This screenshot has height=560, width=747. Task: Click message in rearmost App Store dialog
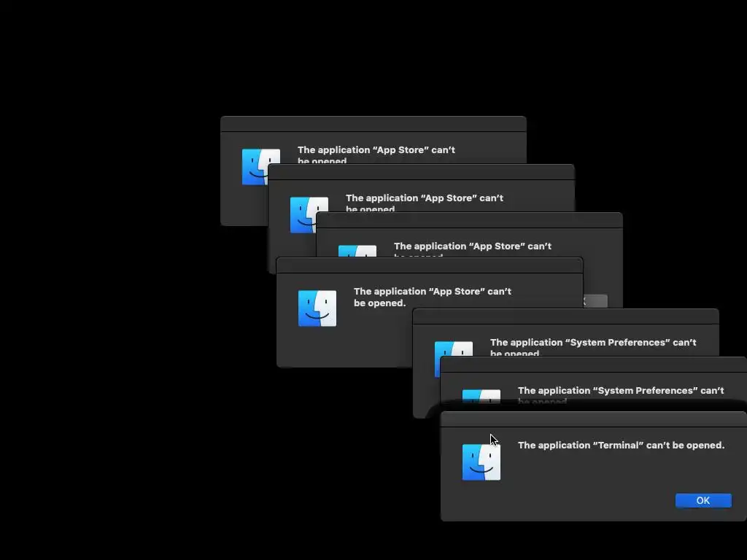pyautogui.click(x=376, y=155)
